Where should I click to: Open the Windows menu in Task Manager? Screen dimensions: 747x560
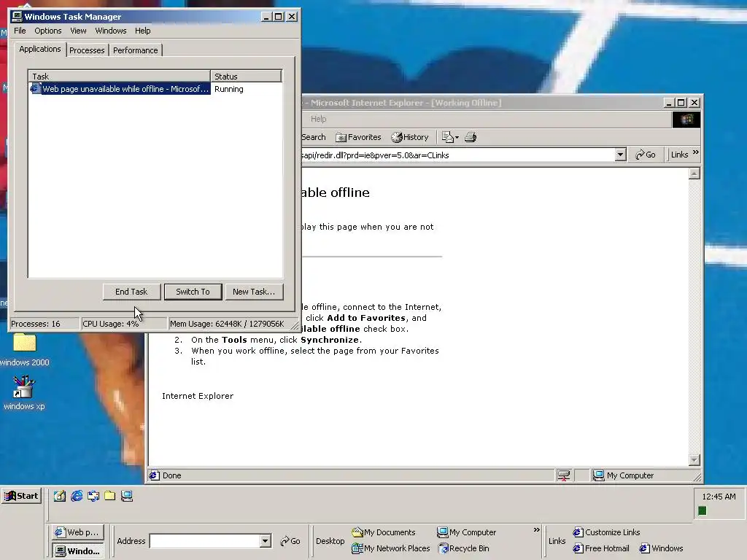click(x=111, y=31)
